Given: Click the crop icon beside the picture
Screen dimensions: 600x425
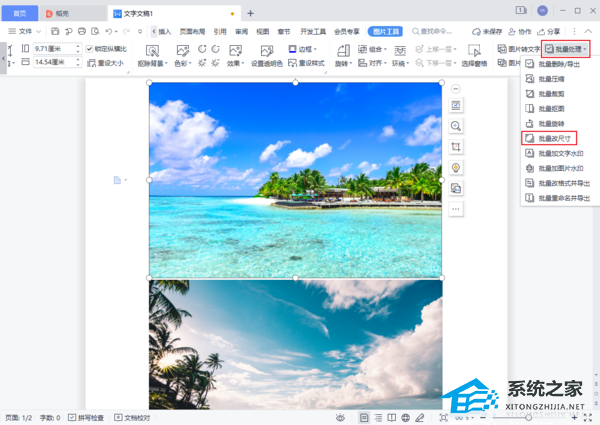Looking at the screenshot, I should [x=456, y=147].
